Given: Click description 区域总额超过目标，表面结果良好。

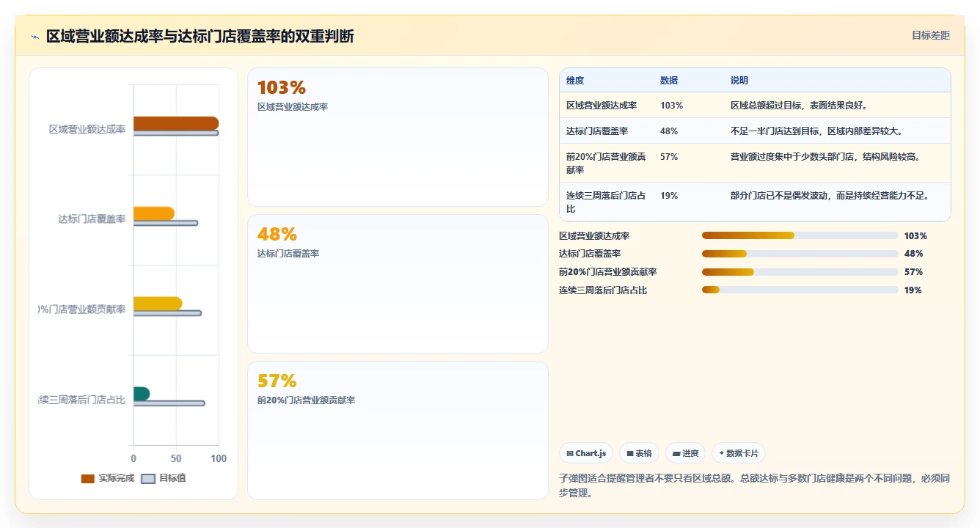Looking at the screenshot, I should [800, 106].
